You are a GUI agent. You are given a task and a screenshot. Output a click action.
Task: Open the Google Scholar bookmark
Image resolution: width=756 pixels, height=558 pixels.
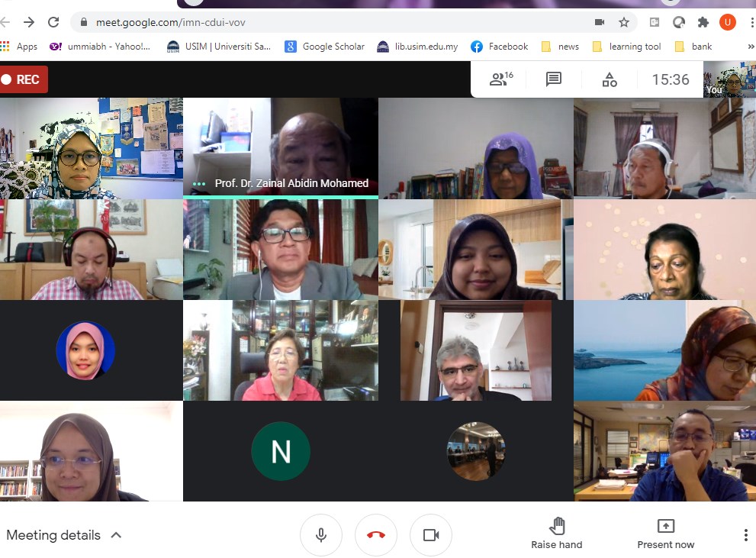pos(324,47)
